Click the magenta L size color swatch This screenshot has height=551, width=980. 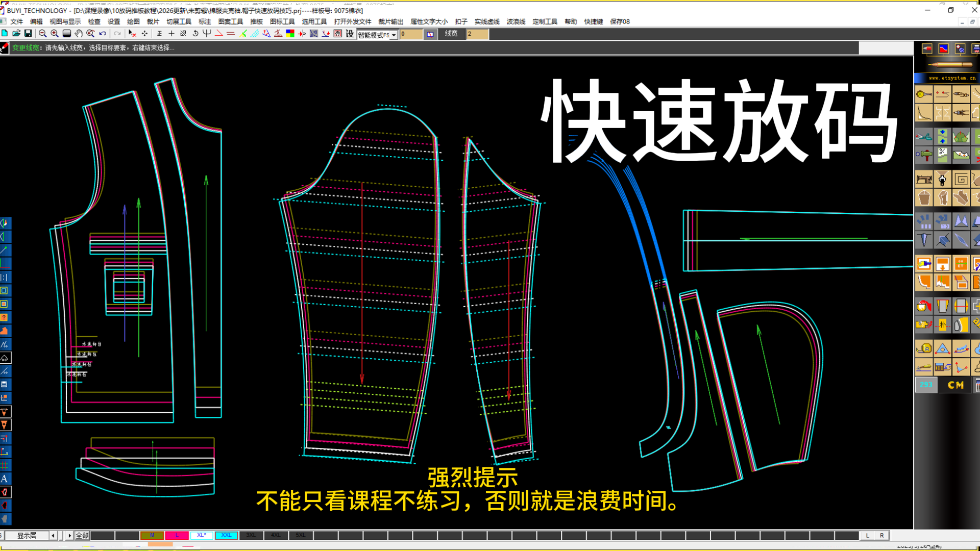pyautogui.click(x=176, y=536)
